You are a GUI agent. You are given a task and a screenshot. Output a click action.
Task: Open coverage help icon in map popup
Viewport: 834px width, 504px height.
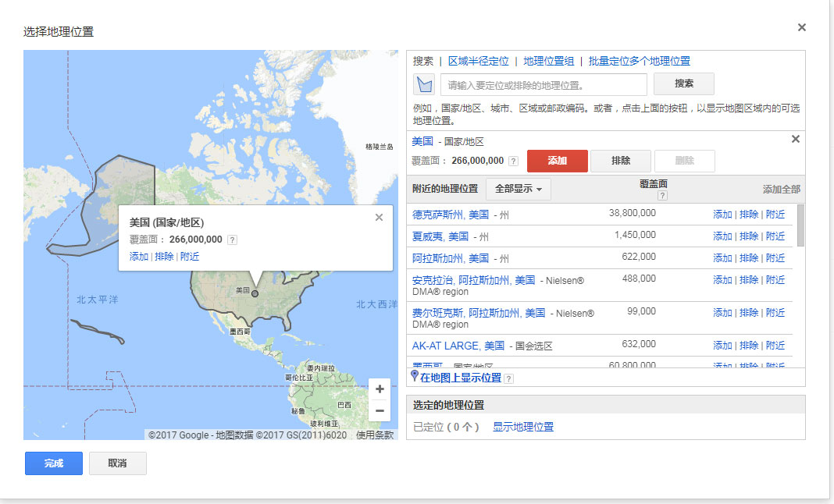click(x=232, y=240)
